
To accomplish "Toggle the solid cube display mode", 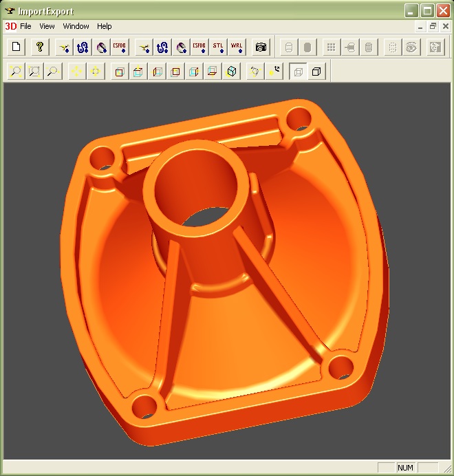I will coord(316,72).
